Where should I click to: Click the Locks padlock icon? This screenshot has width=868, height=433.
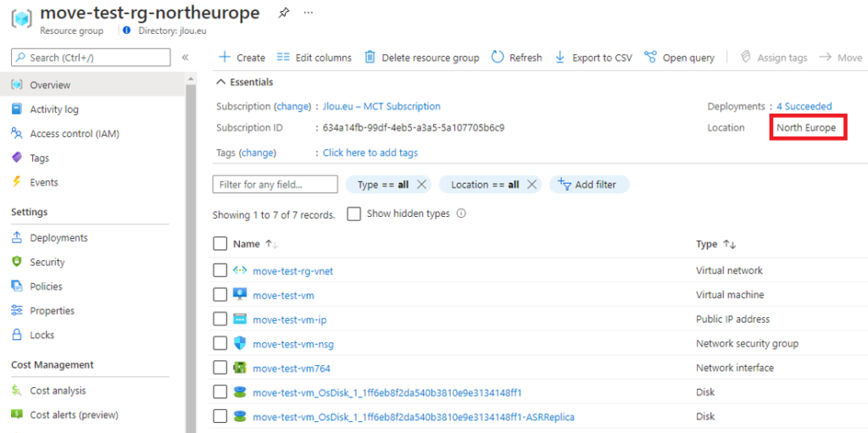tap(17, 335)
